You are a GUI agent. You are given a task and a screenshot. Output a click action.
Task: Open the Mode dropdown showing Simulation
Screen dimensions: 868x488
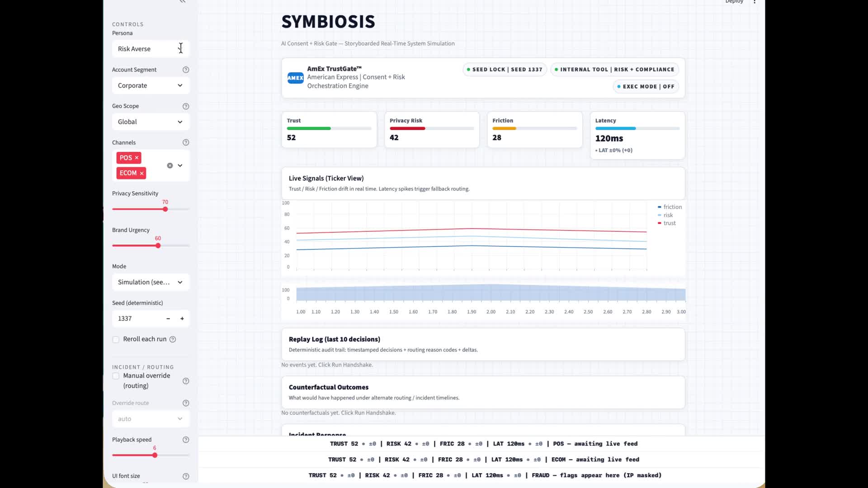pyautogui.click(x=151, y=282)
